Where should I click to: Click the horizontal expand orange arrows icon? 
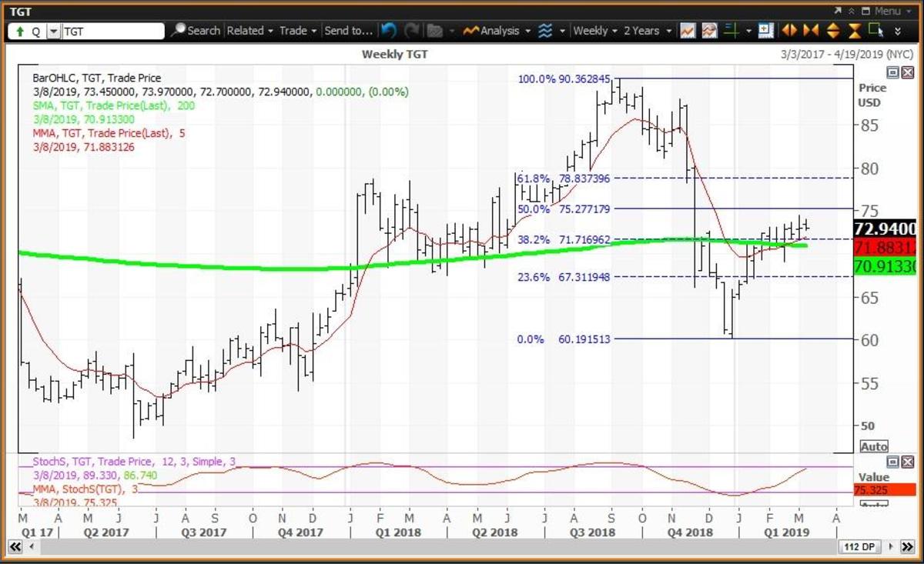[789, 31]
